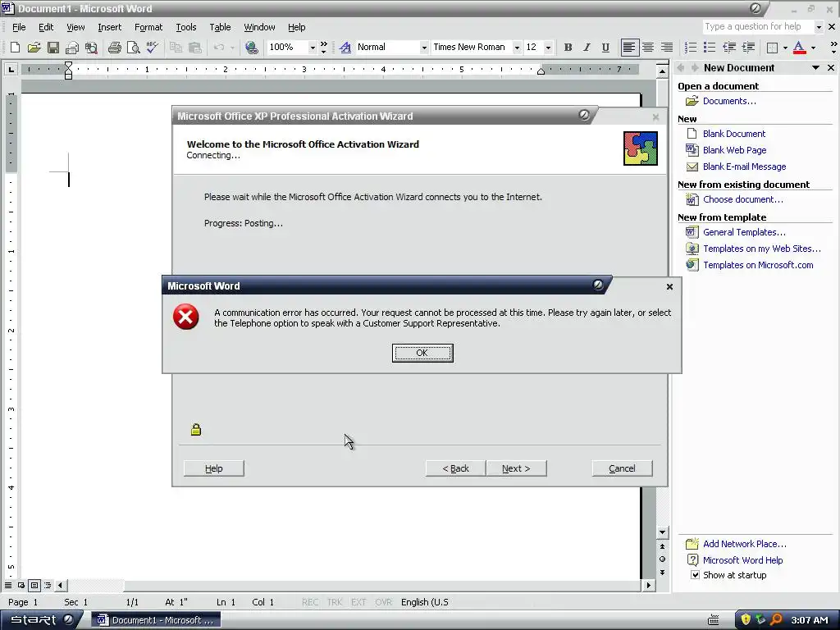
Task: Open the New Document task pane menu arrow
Action: [x=815, y=67]
